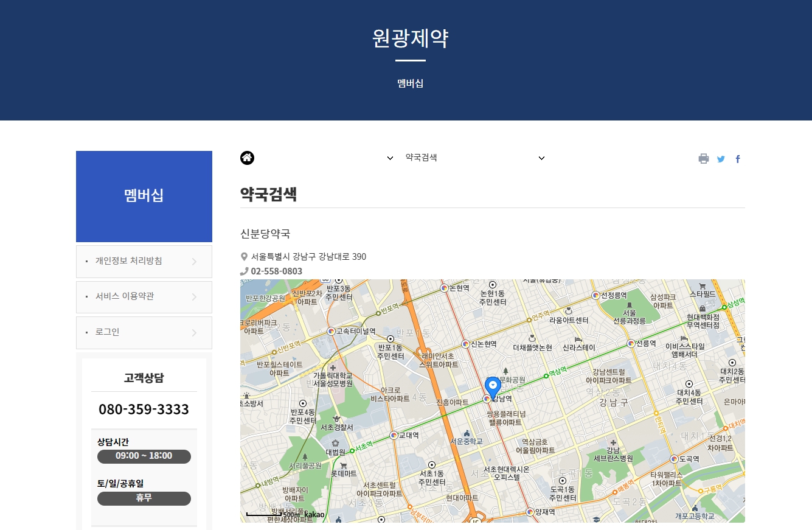Click the 도곡역 station marker on map
The image size is (812, 530).
(x=674, y=459)
